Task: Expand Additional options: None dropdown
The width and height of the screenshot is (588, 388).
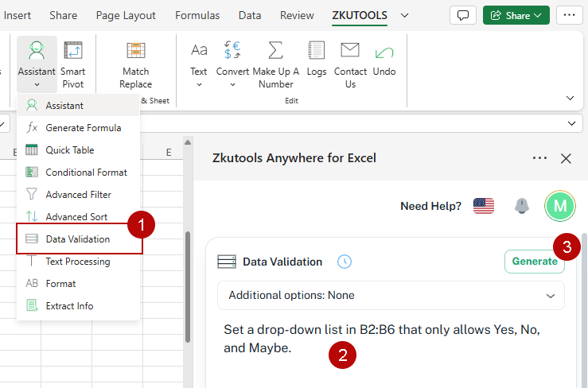Action: click(x=391, y=296)
